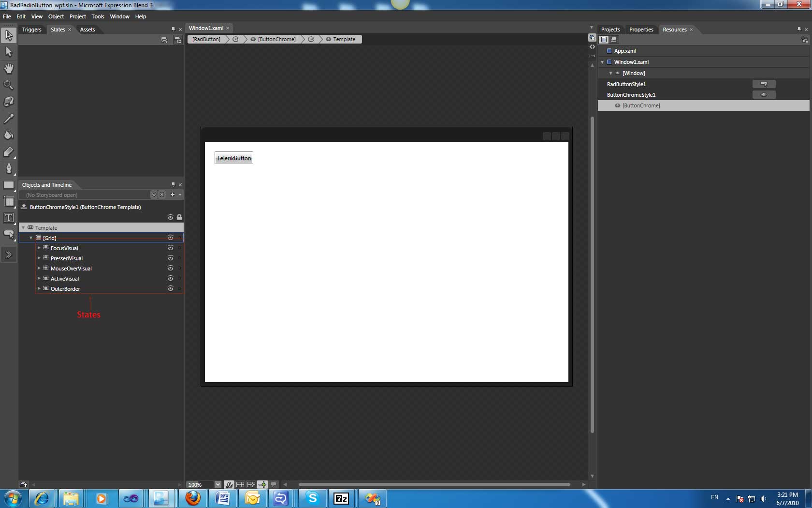The width and height of the screenshot is (812, 508).
Task: Click the Split view icon beside artboard
Action: pyautogui.click(x=592, y=56)
